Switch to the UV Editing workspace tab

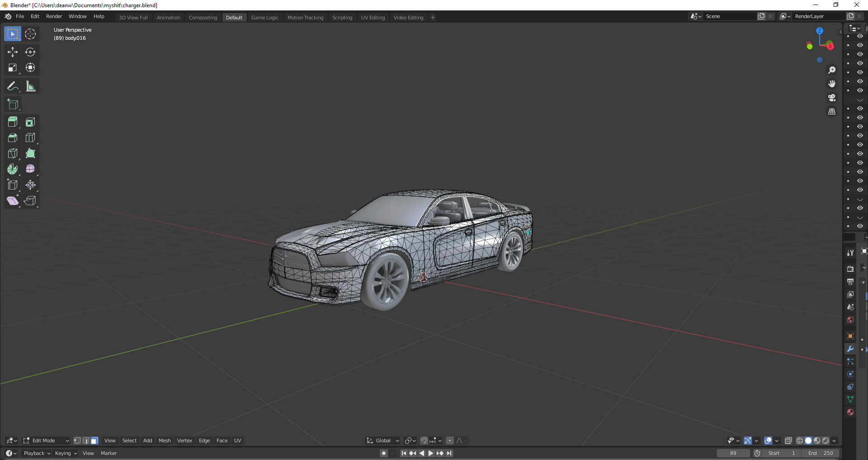click(373, 18)
